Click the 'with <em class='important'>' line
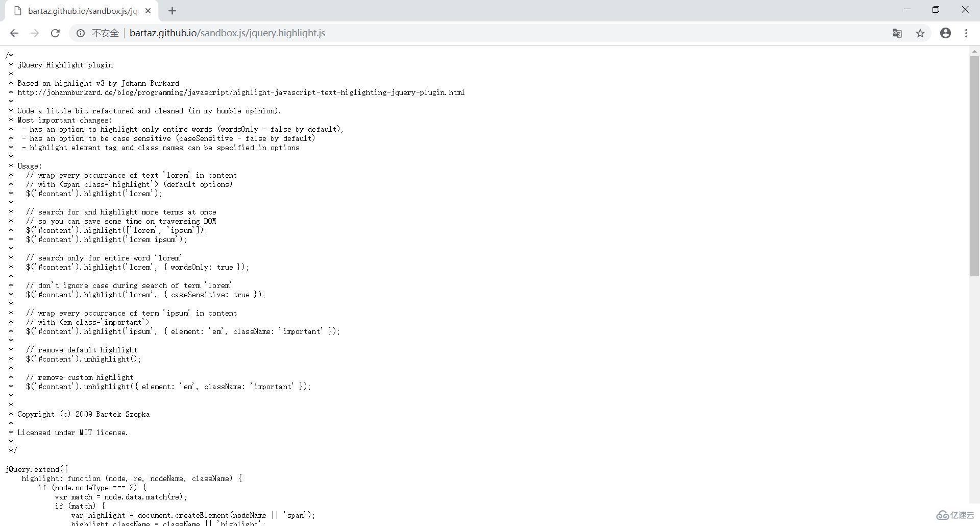 pyautogui.click(x=88, y=322)
